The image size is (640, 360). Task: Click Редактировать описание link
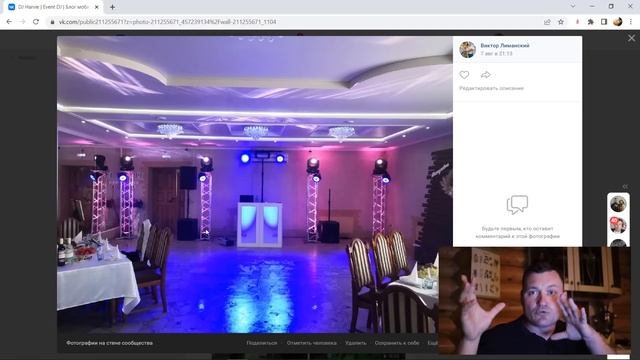(491, 88)
